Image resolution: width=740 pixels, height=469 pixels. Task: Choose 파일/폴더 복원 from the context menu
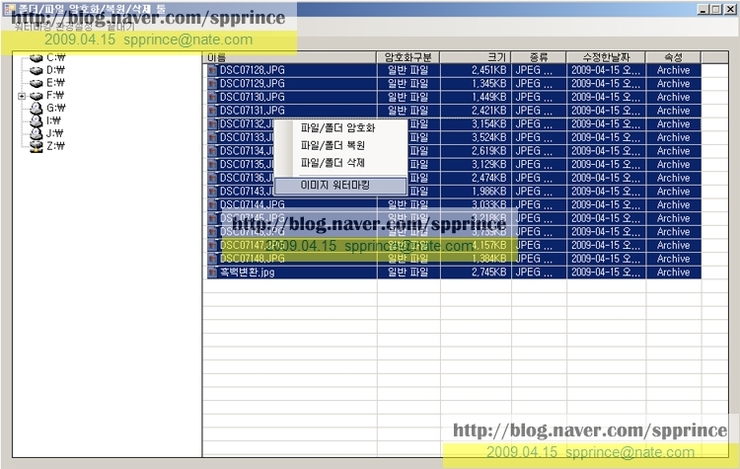(x=333, y=145)
